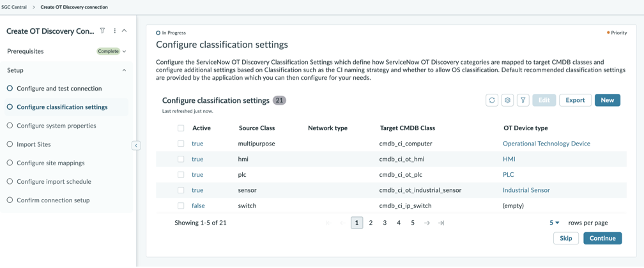The height and width of the screenshot is (268, 644).
Task: Go to page 4 of results
Action: (399, 223)
